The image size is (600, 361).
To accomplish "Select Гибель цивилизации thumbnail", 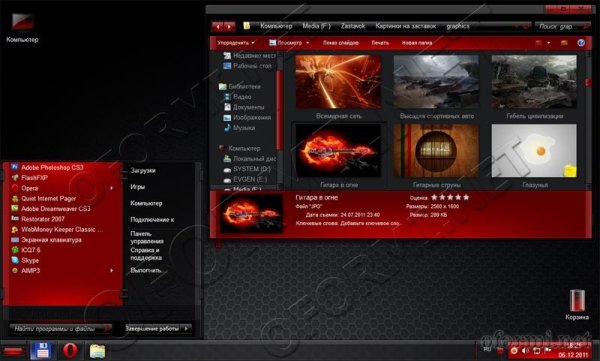I will [534, 82].
